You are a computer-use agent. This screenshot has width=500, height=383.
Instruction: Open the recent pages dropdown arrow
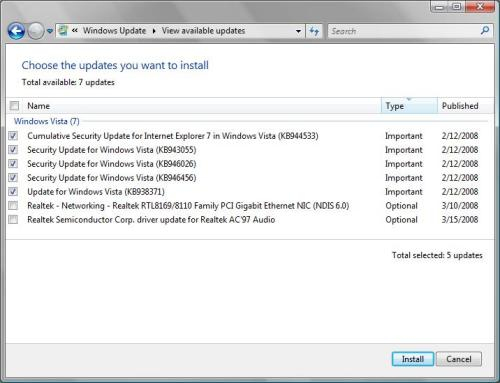pos(50,31)
